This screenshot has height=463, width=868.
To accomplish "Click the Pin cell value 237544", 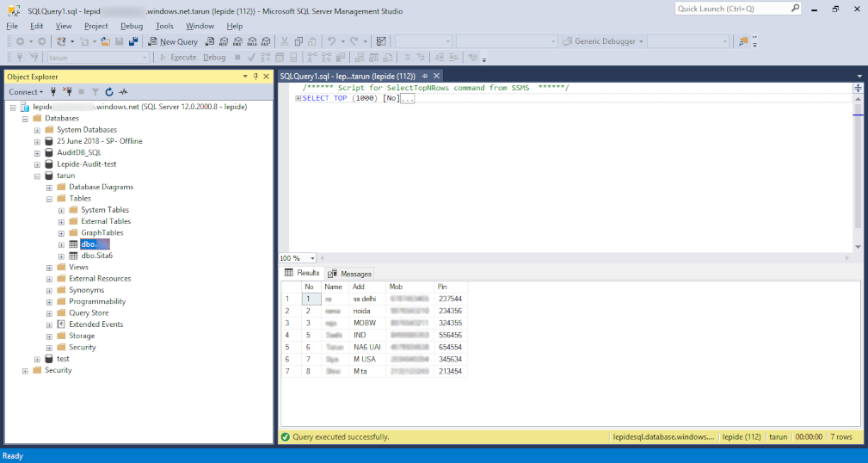I will pyautogui.click(x=450, y=299).
